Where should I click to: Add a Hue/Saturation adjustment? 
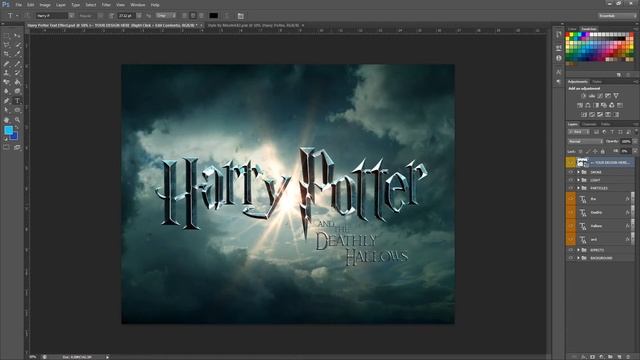(580, 105)
